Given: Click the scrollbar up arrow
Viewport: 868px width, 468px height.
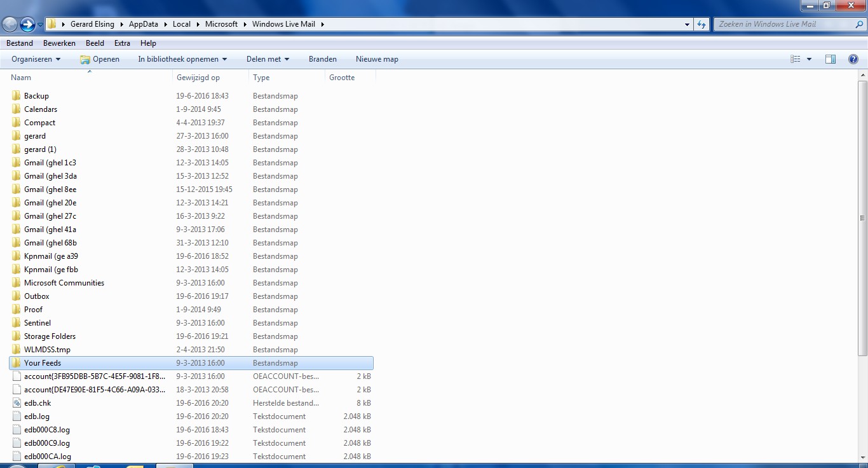Looking at the screenshot, I should (x=863, y=75).
